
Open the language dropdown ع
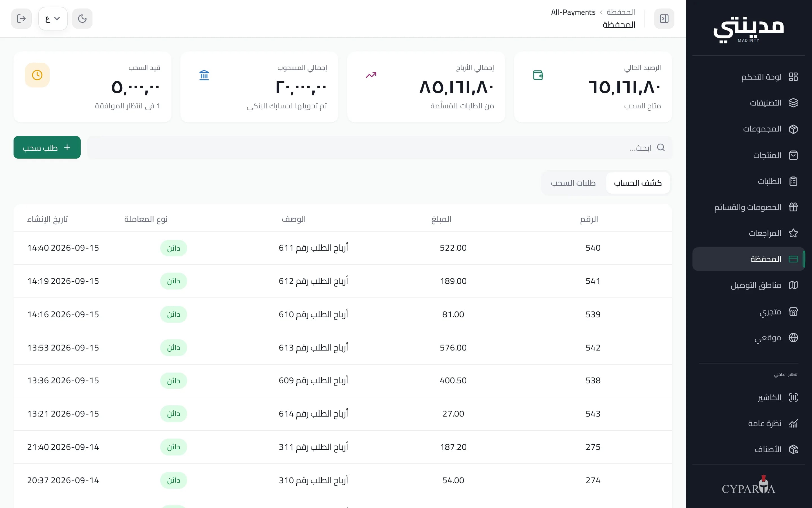pyautogui.click(x=53, y=18)
